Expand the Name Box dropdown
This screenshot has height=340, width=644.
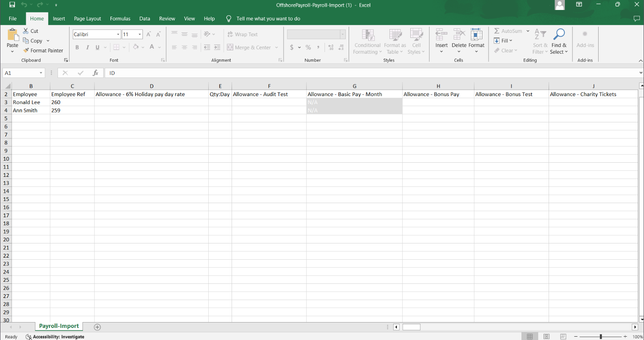(41, 73)
